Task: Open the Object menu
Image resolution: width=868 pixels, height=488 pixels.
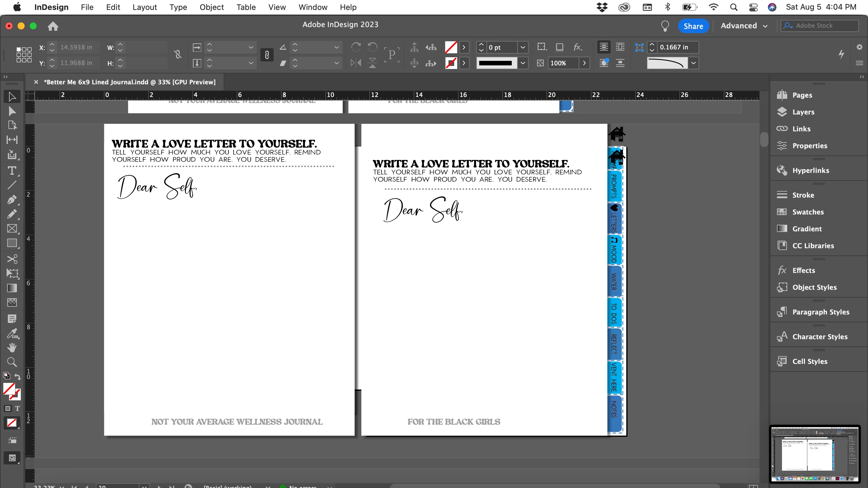Action: click(211, 7)
